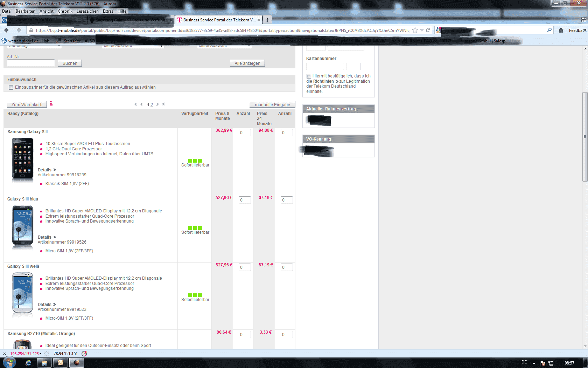Go back with the browser back arrow

pos(6,30)
